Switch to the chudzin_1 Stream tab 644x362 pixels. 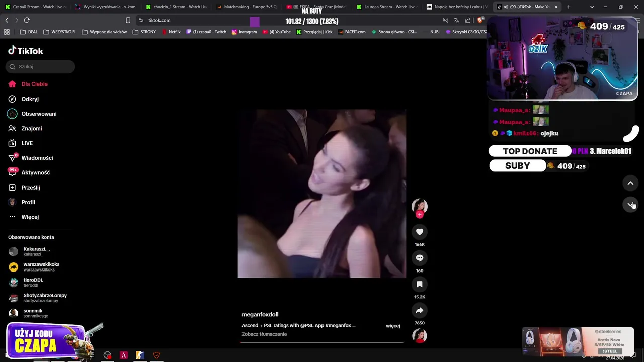tap(176, 7)
